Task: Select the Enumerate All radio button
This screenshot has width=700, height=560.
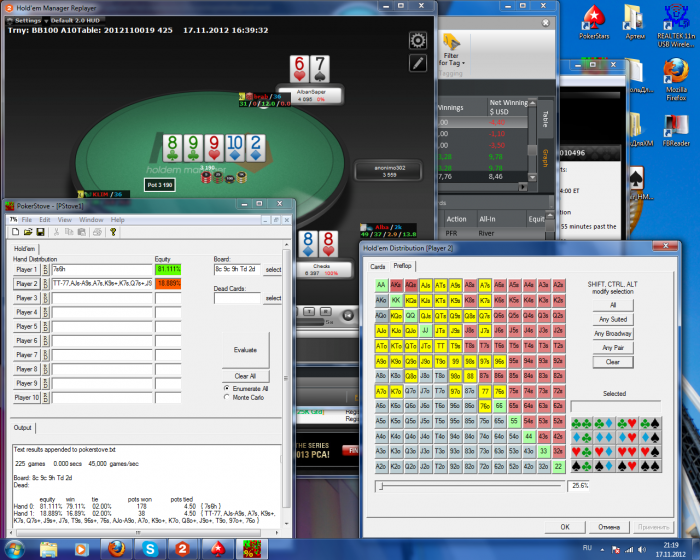Action: [227, 389]
